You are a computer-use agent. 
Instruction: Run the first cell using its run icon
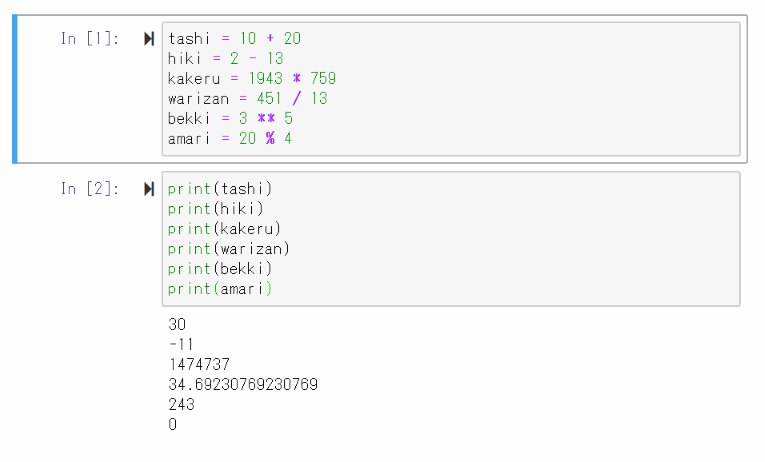[x=149, y=39]
